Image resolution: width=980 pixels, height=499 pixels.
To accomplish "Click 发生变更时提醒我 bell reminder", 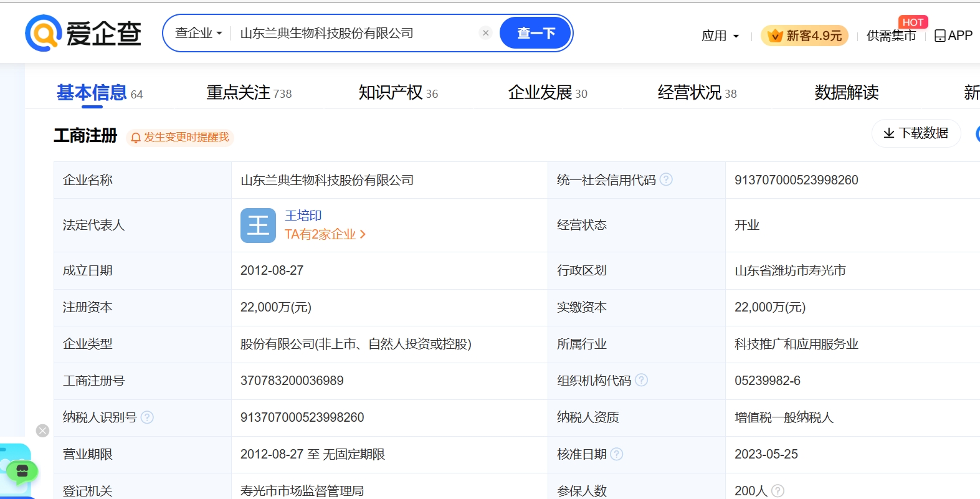I will (x=180, y=137).
